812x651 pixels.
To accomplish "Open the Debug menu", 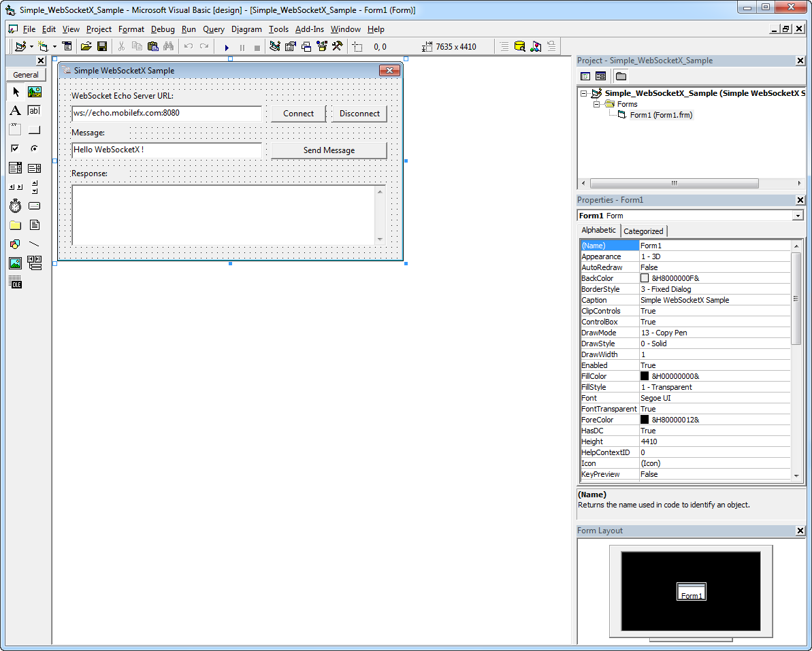I will click(x=163, y=29).
